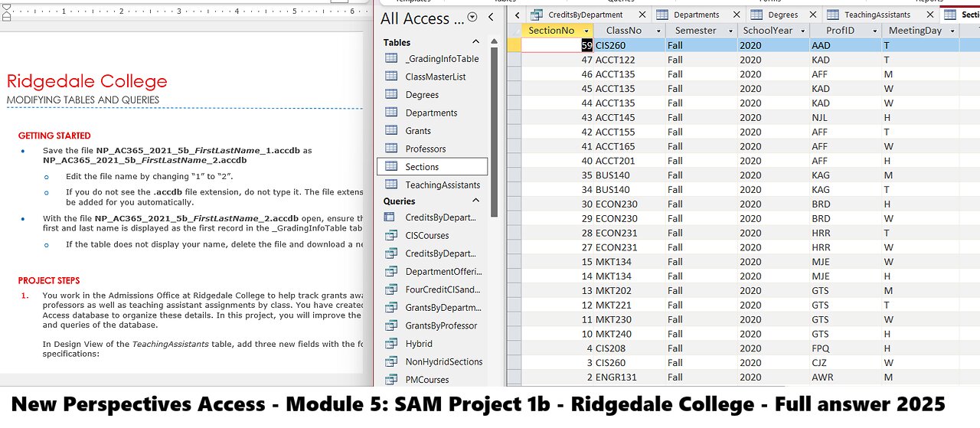Click the Word document horizontal ruler

click(x=181, y=11)
